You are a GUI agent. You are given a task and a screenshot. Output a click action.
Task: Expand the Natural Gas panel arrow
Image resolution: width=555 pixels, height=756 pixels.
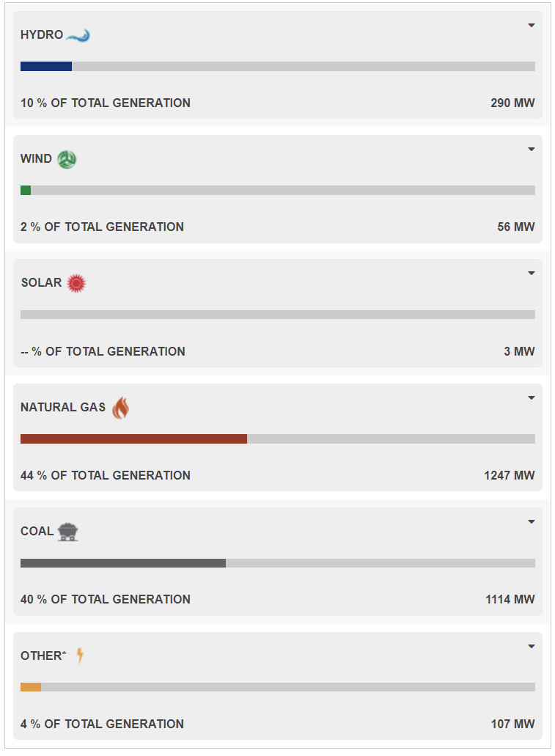(532, 398)
